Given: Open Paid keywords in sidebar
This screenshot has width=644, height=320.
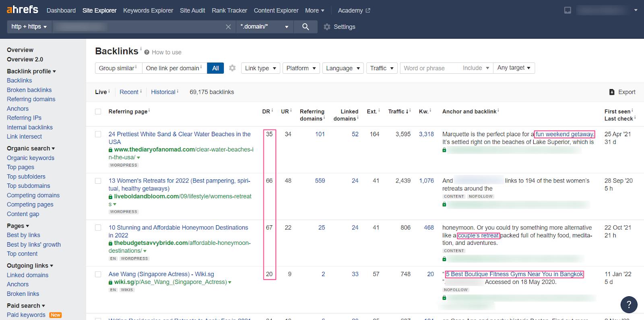Looking at the screenshot, I should point(26,315).
